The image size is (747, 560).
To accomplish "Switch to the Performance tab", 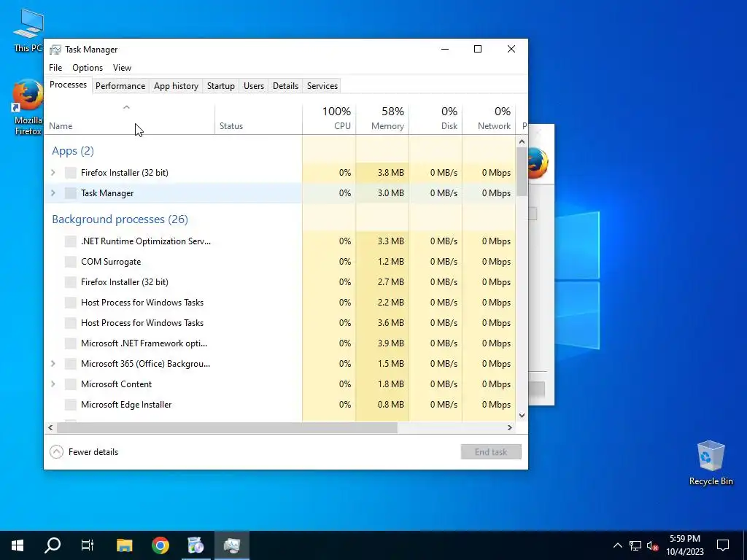I will click(x=120, y=86).
